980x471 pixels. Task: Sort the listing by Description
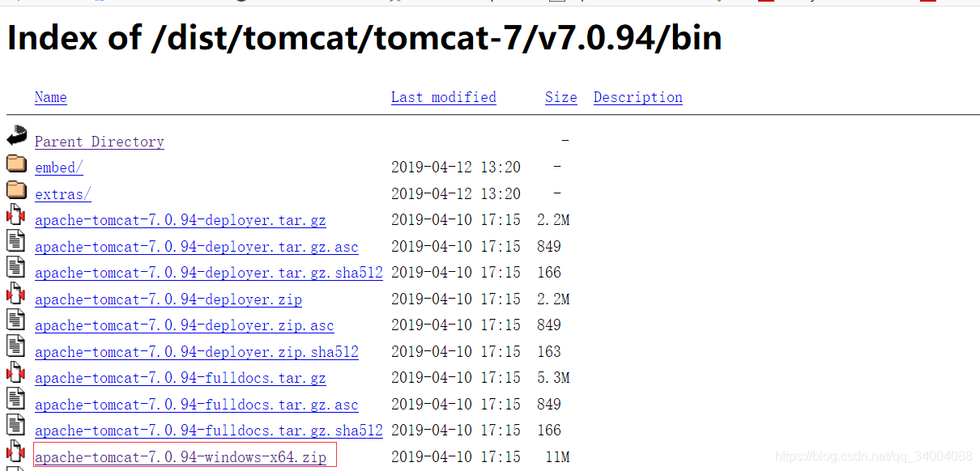tap(637, 97)
